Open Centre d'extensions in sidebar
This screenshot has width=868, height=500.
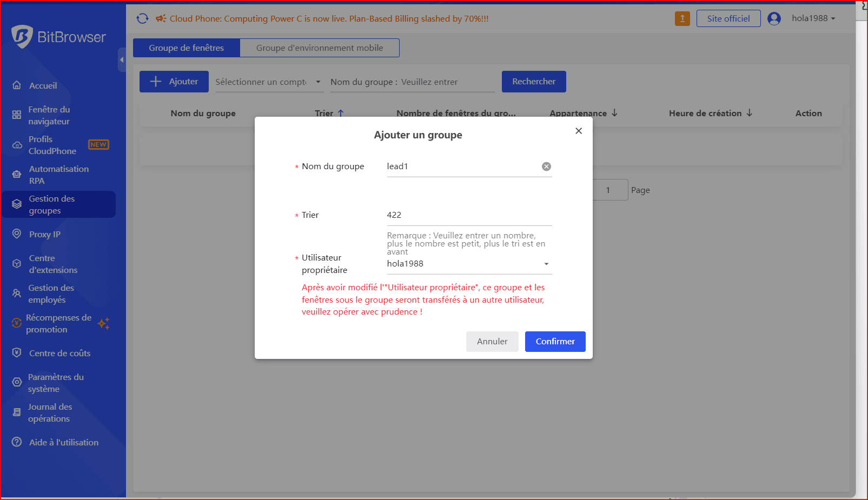click(x=53, y=264)
